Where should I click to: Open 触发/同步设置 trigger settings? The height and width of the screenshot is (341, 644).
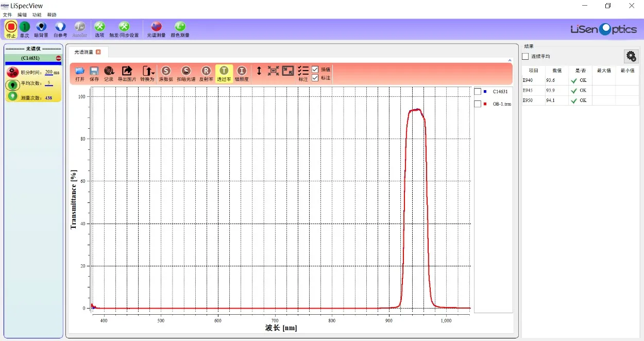124,27
